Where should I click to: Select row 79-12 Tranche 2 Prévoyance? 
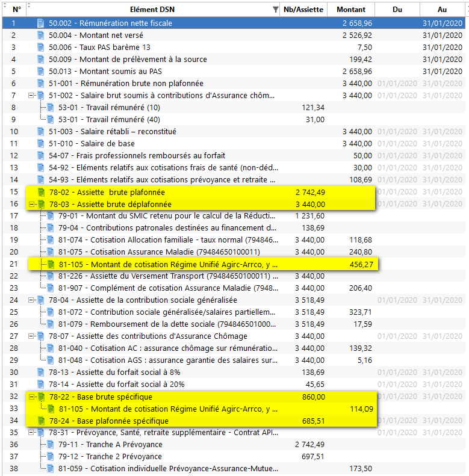point(234,456)
